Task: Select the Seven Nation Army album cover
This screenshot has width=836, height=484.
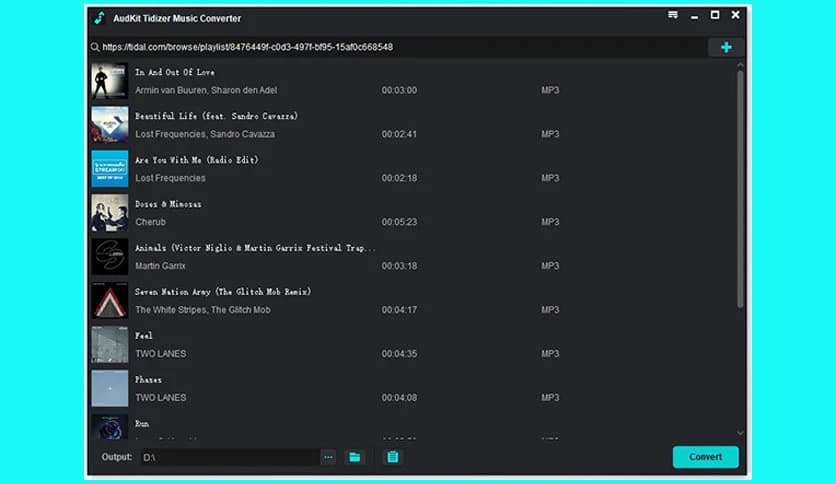Action: point(110,301)
